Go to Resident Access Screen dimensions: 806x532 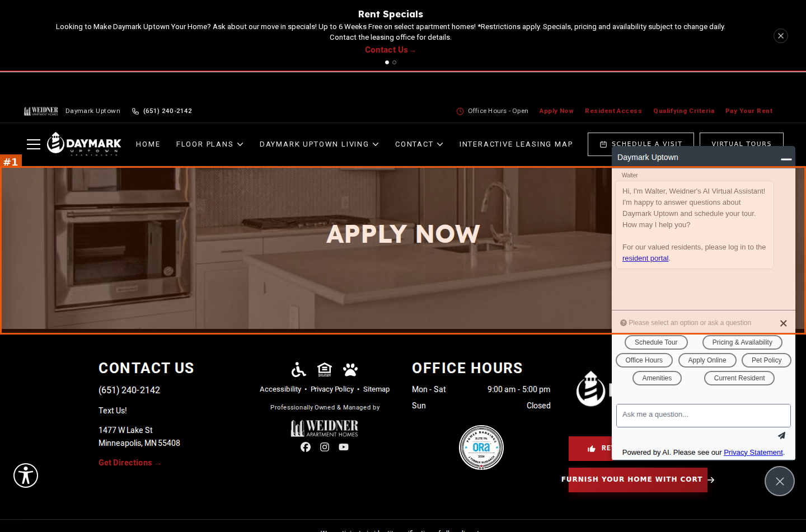[x=613, y=111]
